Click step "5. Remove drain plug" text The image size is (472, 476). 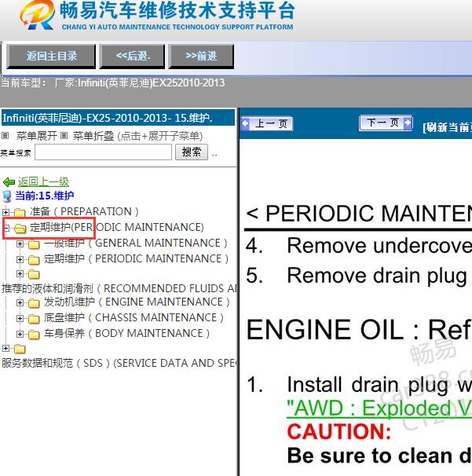(x=357, y=276)
